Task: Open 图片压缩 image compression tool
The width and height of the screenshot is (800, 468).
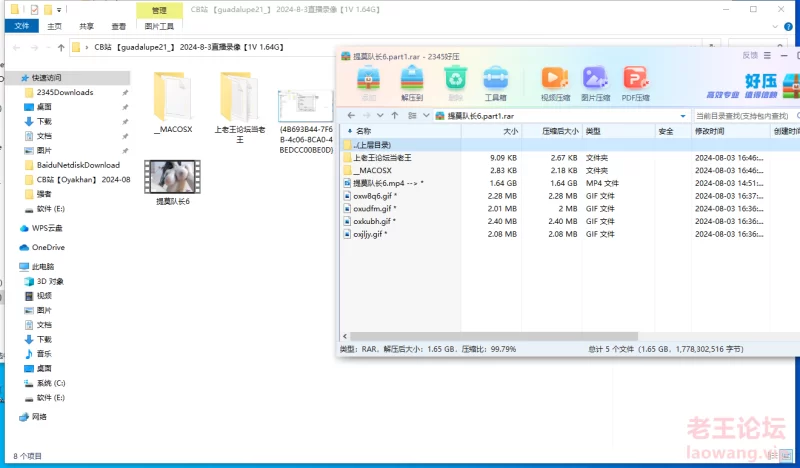Action: pyautogui.click(x=595, y=82)
